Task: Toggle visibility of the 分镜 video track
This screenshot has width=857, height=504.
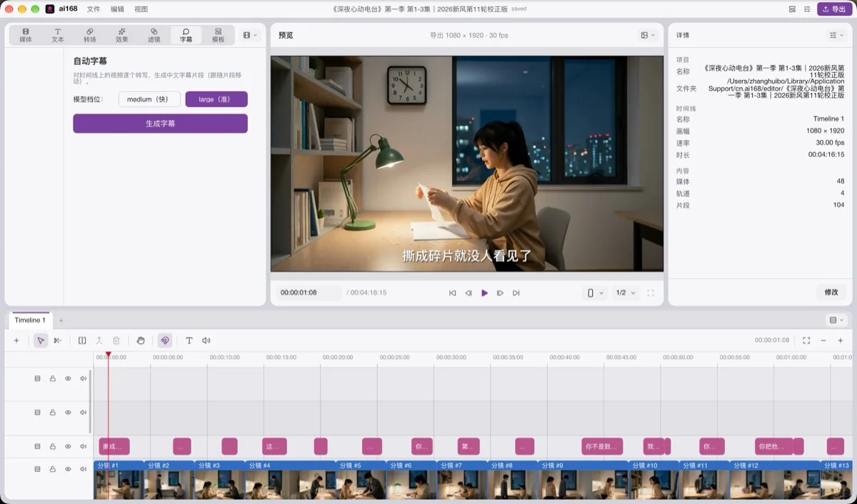Action: 68,469
